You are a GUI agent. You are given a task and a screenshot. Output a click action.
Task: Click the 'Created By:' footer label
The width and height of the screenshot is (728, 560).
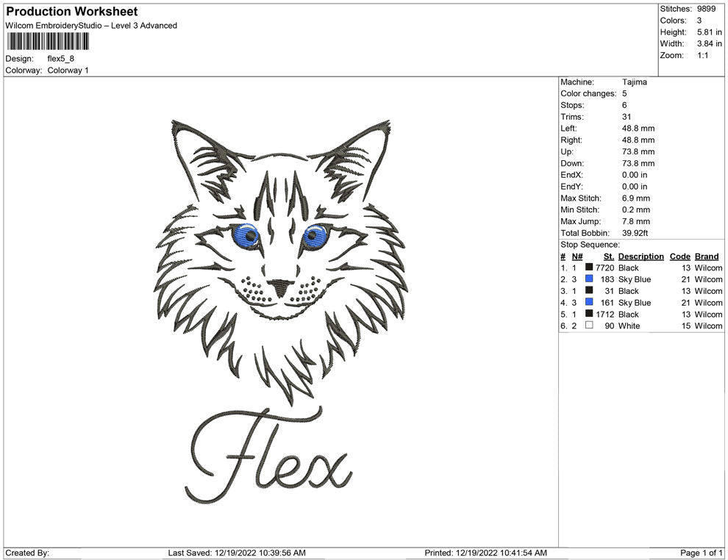pyautogui.click(x=27, y=553)
